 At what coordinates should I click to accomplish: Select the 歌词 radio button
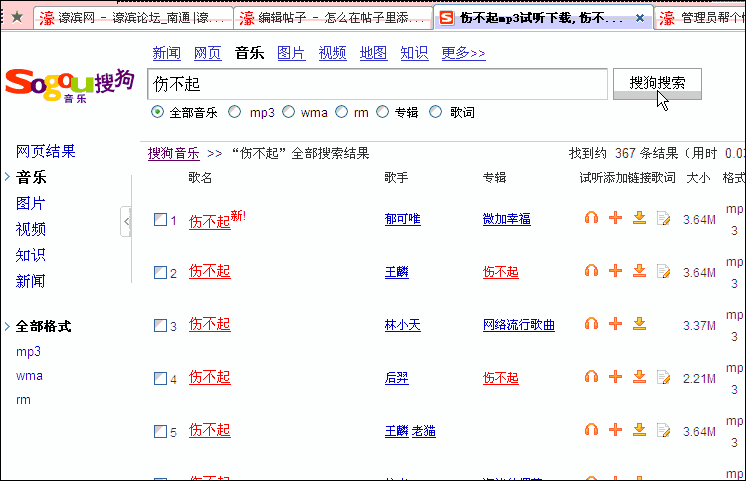point(435,112)
